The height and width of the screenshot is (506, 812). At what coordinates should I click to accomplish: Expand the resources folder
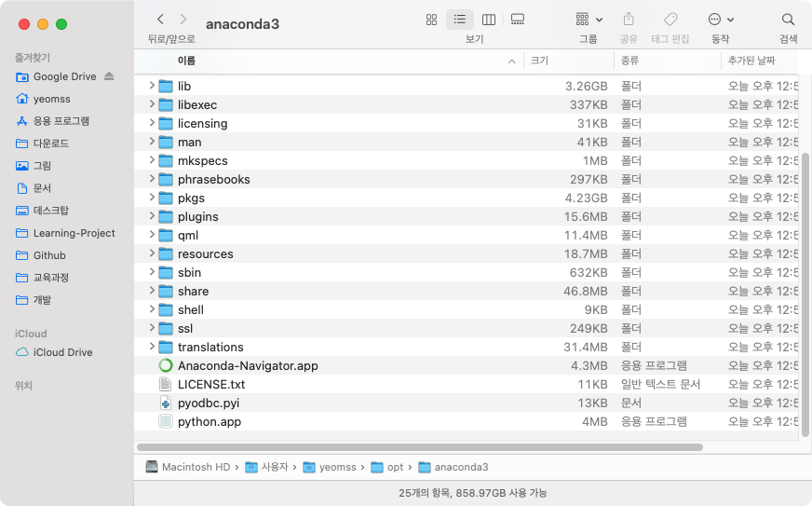[152, 253]
